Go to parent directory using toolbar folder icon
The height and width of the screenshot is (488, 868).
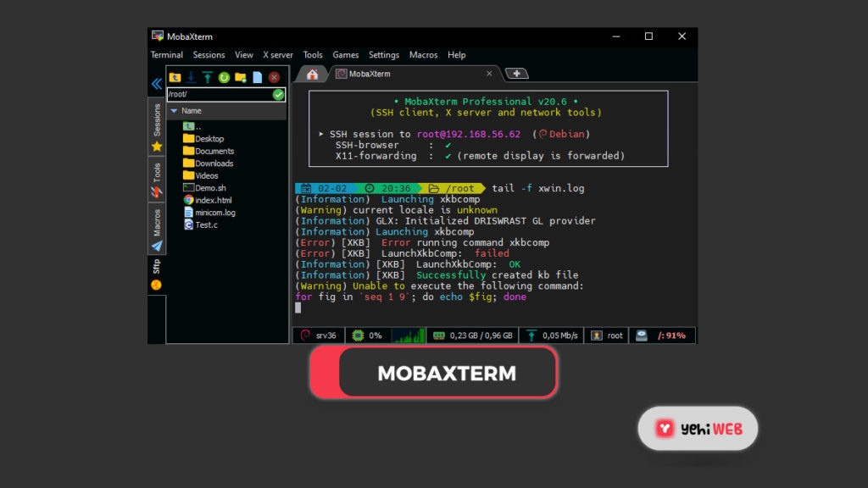(175, 77)
